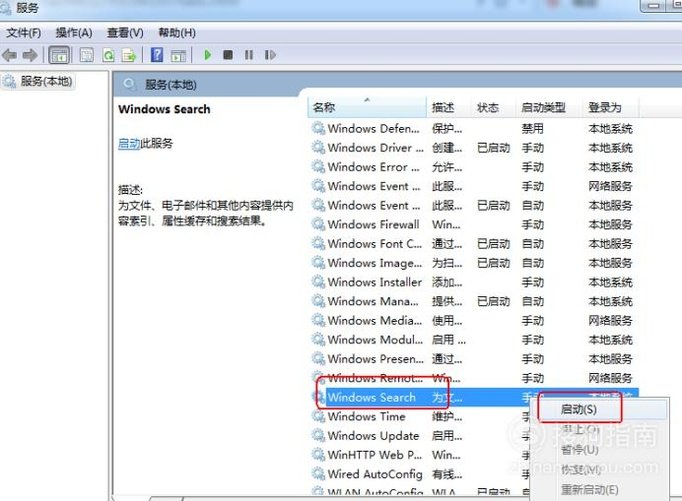Select the WinHTTP Web P... service row

point(420,454)
